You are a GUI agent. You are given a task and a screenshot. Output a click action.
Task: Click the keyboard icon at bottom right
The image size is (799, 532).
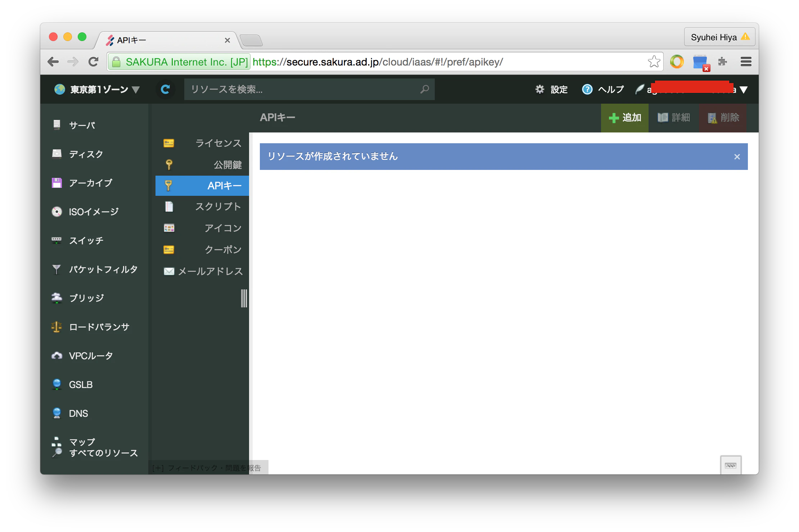tap(730, 465)
